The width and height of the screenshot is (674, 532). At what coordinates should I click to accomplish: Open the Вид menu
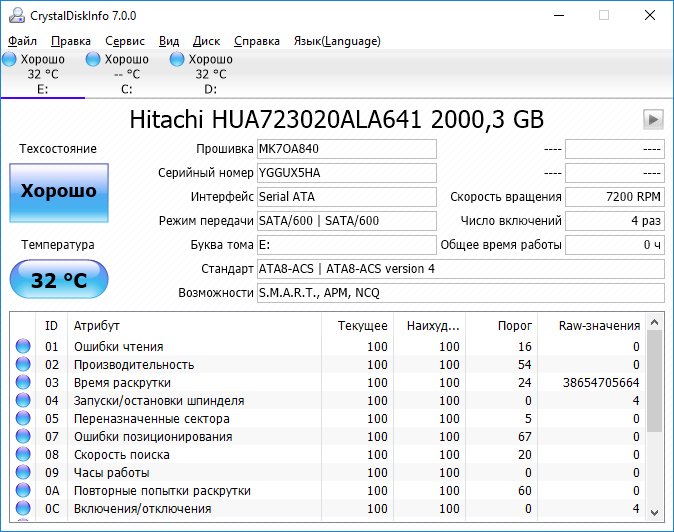169,41
